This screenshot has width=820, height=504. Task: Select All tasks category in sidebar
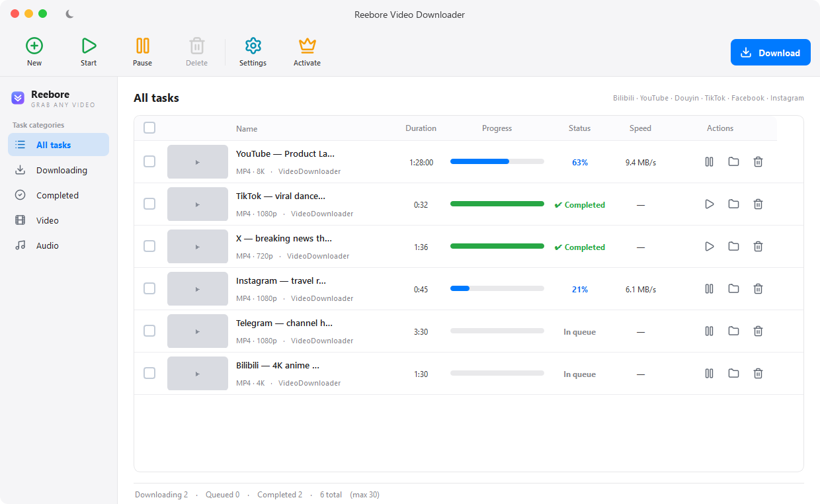click(58, 145)
